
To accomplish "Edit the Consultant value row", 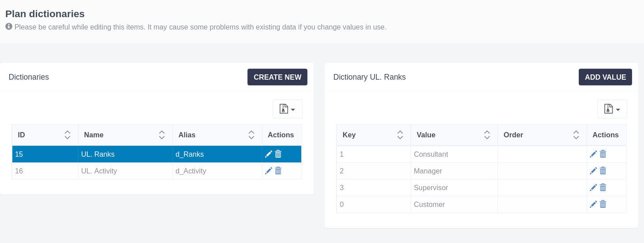I will click(593, 154).
